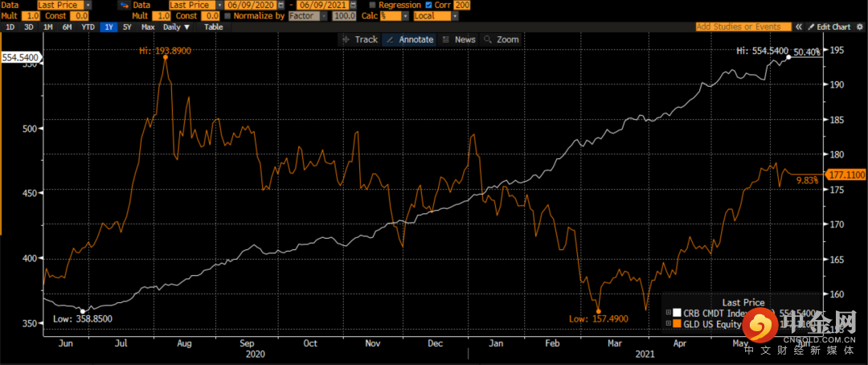Screen dimensions: 868x365
Task: Click the white CRB CMDT color swatch
Action: [677, 313]
